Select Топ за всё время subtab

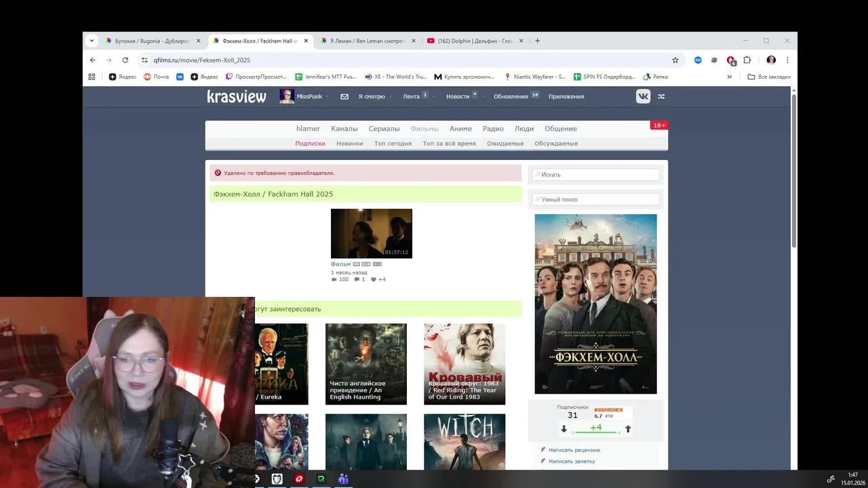coord(449,144)
